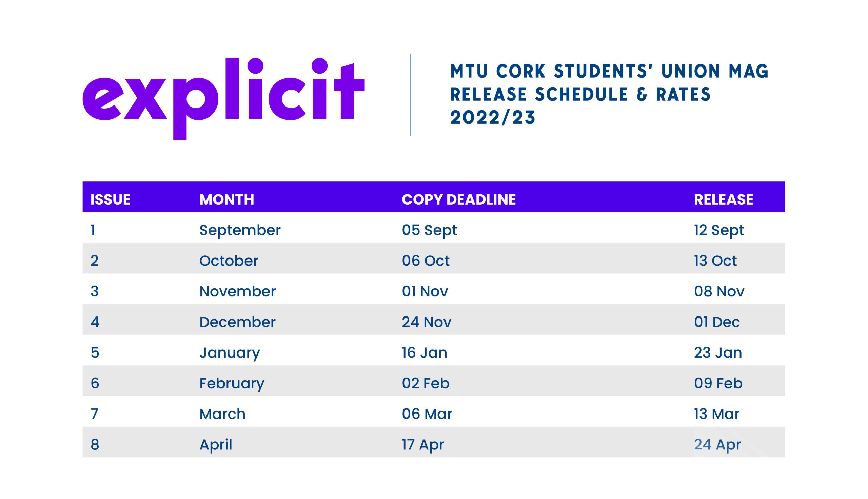The height and width of the screenshot is (499, 868).
Task: Select the December month cell
Action: click(237, 322)
